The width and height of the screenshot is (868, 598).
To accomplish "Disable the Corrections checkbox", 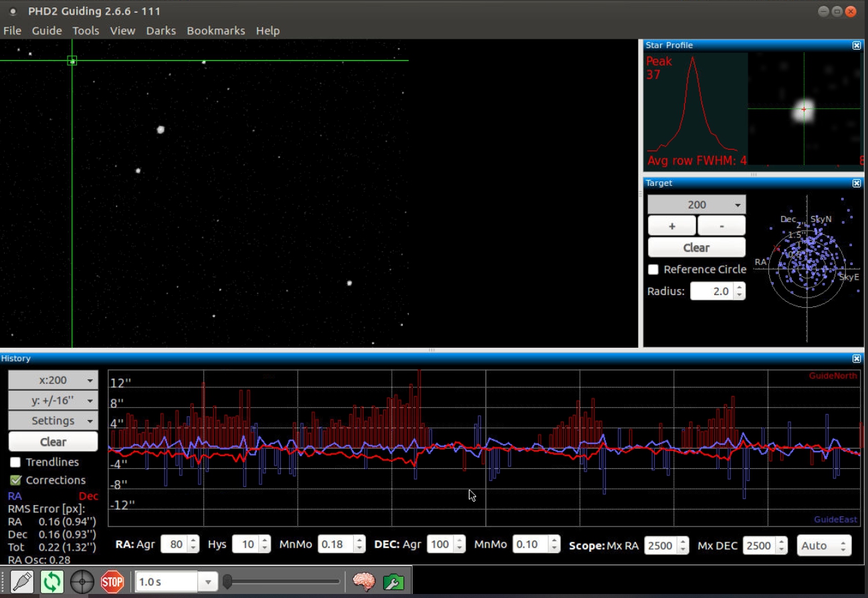I will pos(15,480).
